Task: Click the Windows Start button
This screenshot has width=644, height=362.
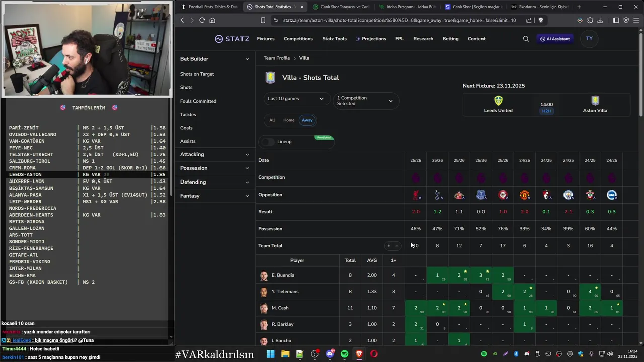Action: (270, 354)
